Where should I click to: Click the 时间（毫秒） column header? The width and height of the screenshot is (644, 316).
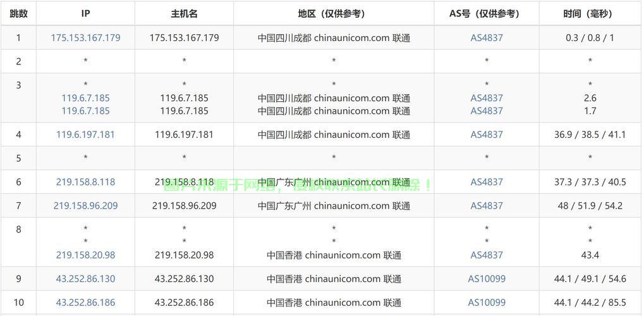coord(590,13)
